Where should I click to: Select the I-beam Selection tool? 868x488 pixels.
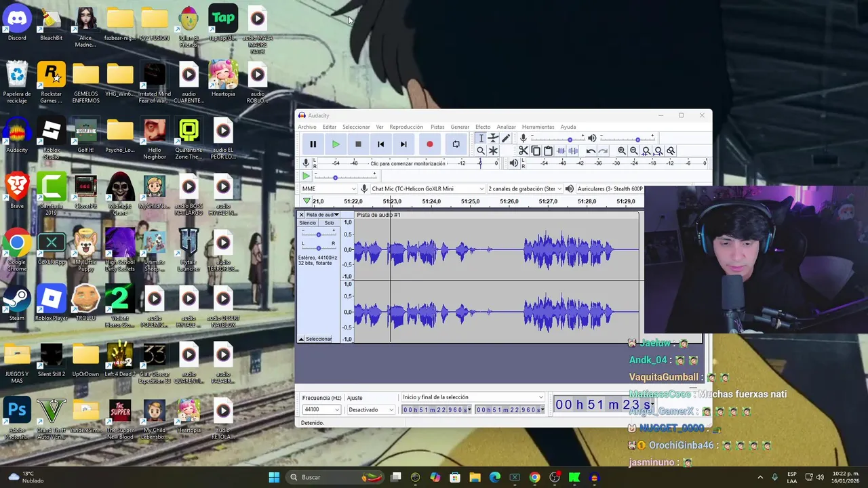pyautogui.click(x=480, y=138)
